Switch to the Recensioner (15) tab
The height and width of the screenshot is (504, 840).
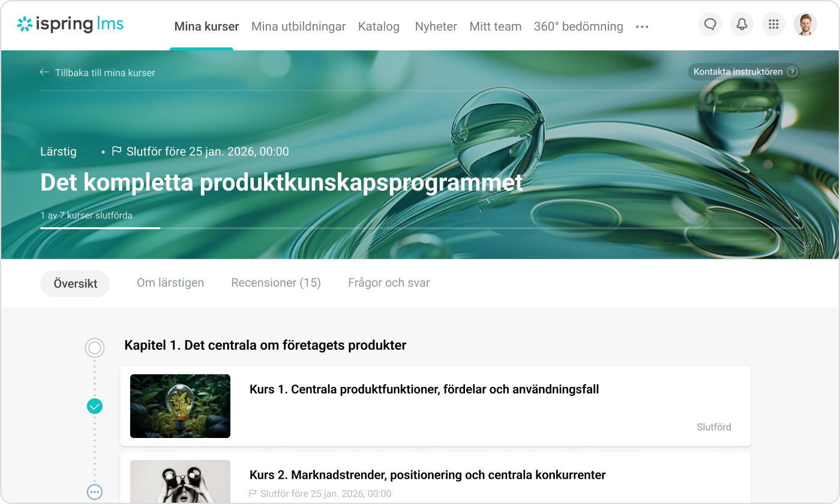(276, 283)
